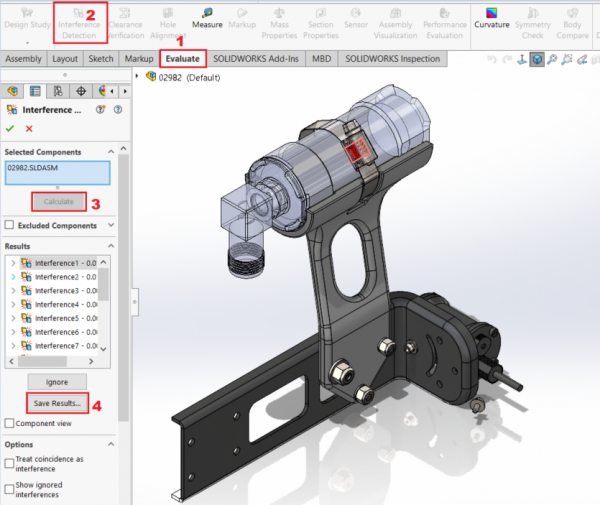Select Interference5 in results
Screen dimensions: 600x505
(59, 318)
